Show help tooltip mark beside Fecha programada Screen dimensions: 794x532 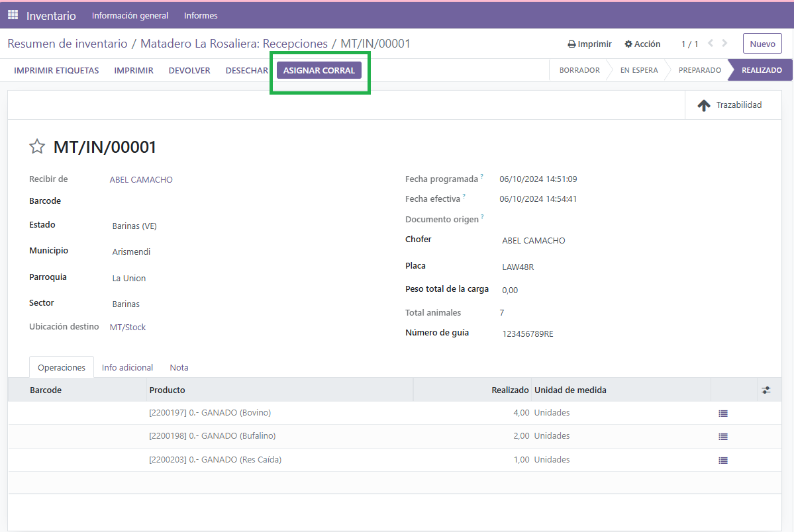[481, 176]
